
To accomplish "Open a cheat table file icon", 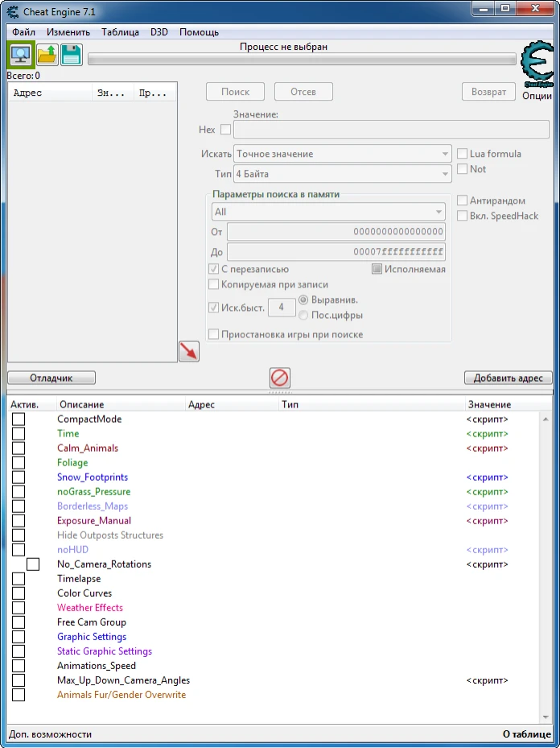I will click(47, 54).
